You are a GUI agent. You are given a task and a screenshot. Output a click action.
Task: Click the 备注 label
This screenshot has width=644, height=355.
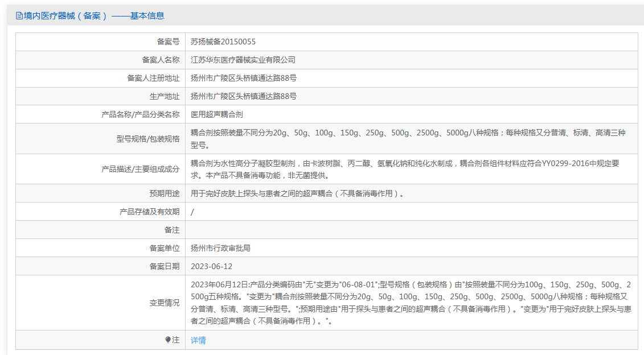(172, 230)
